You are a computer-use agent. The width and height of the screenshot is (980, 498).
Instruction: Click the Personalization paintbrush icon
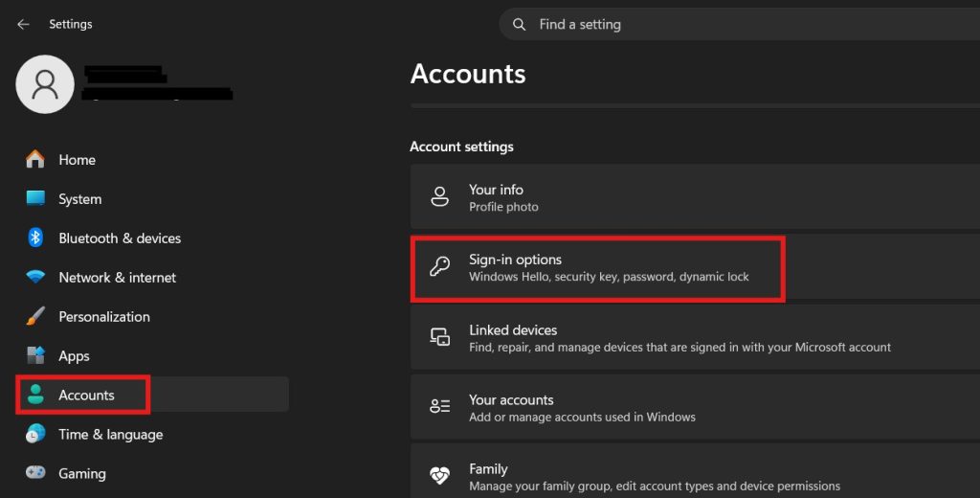(x=35, y=316)
